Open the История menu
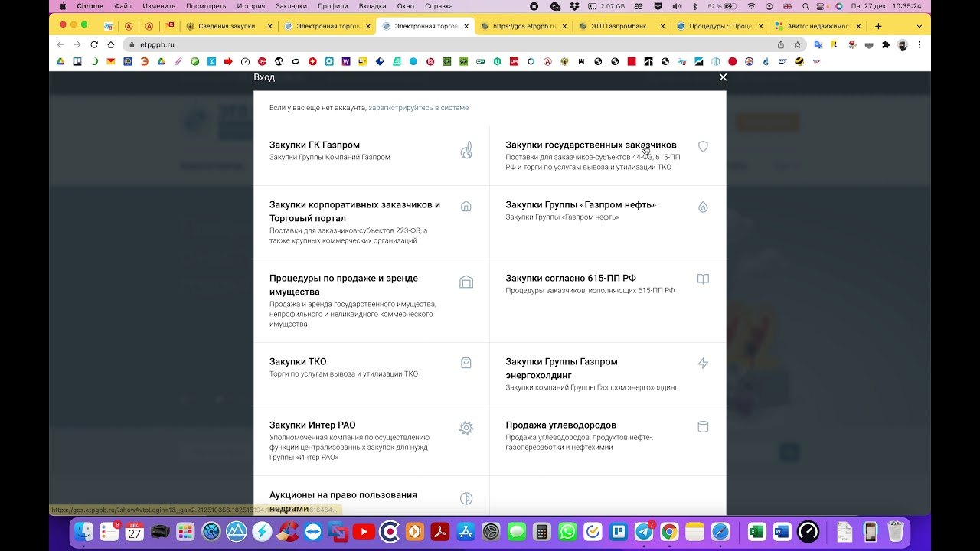 coord(251,6)
